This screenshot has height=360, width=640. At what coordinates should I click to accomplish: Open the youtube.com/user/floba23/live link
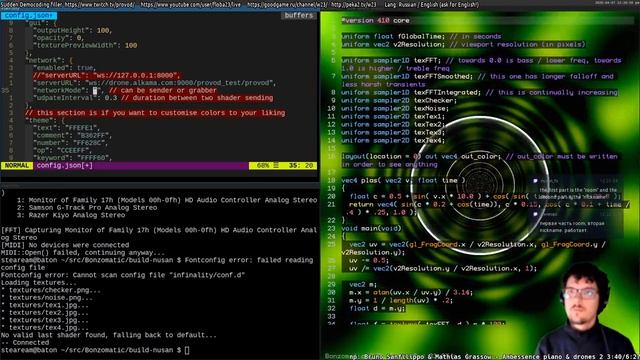tap(191, 5)
